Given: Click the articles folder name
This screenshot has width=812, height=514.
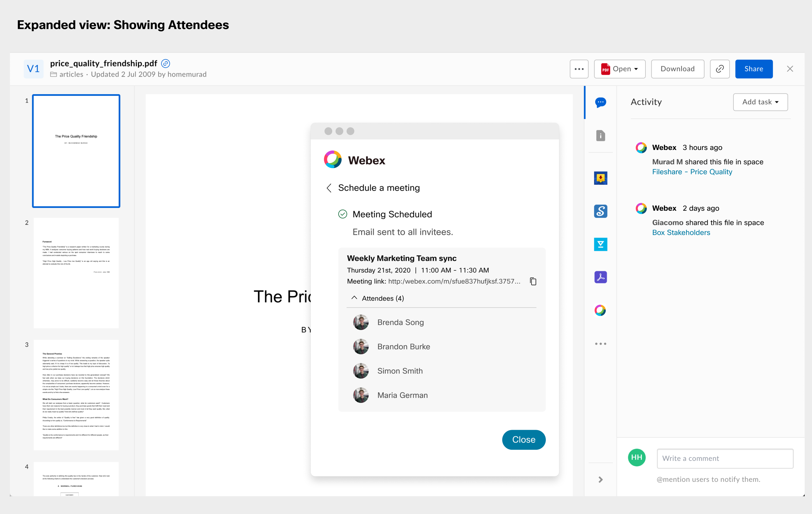Looking at the screenshot, I should pos(71,74).
